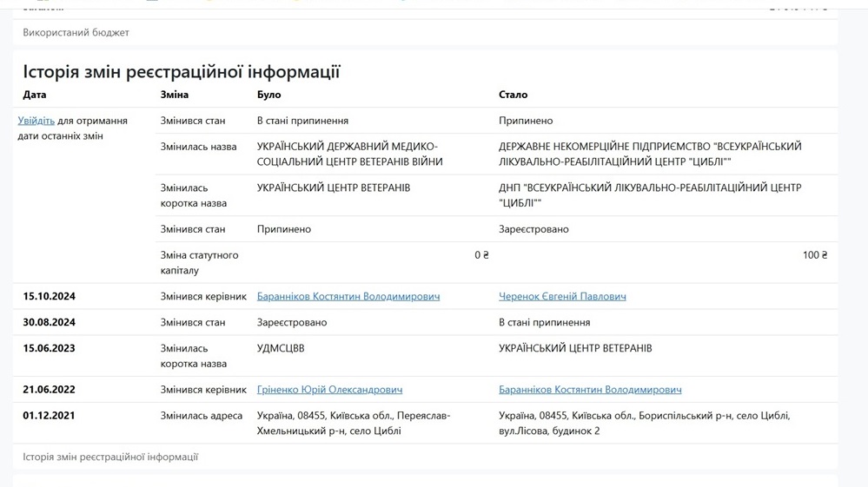Click 'Змінився стан' in 30.08.2024 row
Screen dimensions: 868x487
[x=193, y=322]
